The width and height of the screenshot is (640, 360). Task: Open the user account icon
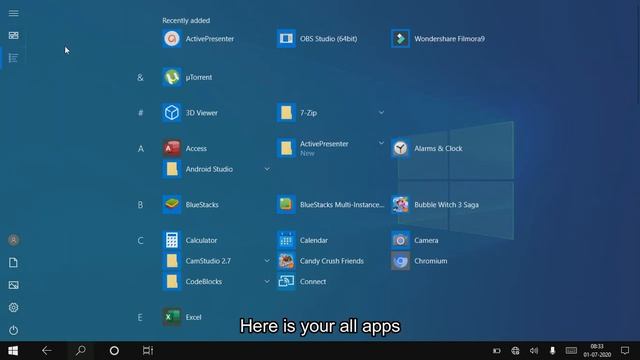tap(13, 240)
